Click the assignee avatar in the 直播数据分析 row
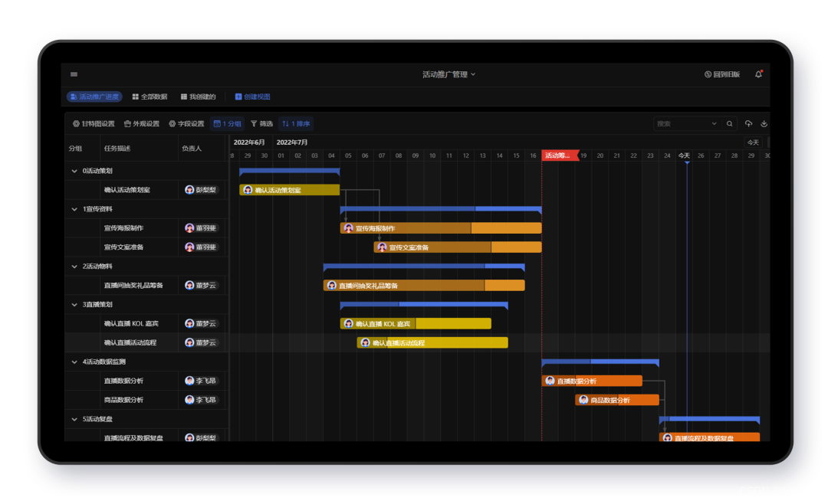Image resolution: width=828 pixels, height=504 pixels. (189, 381)
